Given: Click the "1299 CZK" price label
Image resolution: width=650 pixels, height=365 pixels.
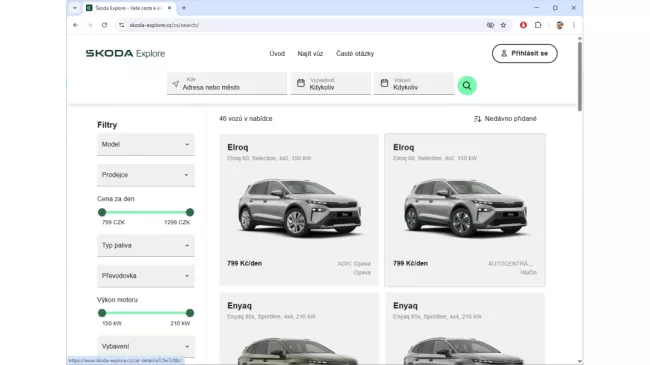Looking at the screenshot, I should 177,222.
